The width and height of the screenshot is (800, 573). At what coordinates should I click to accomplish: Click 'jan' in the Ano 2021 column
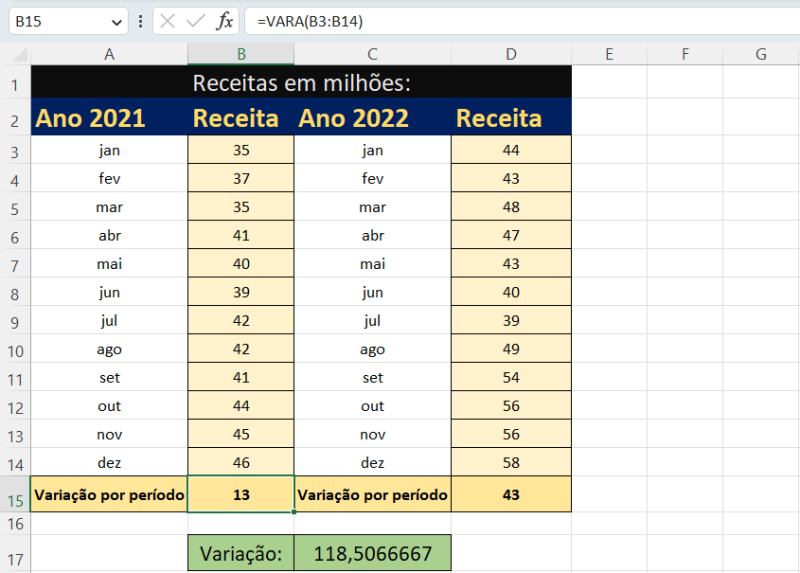pyautogui.click(x=109, y=150)
